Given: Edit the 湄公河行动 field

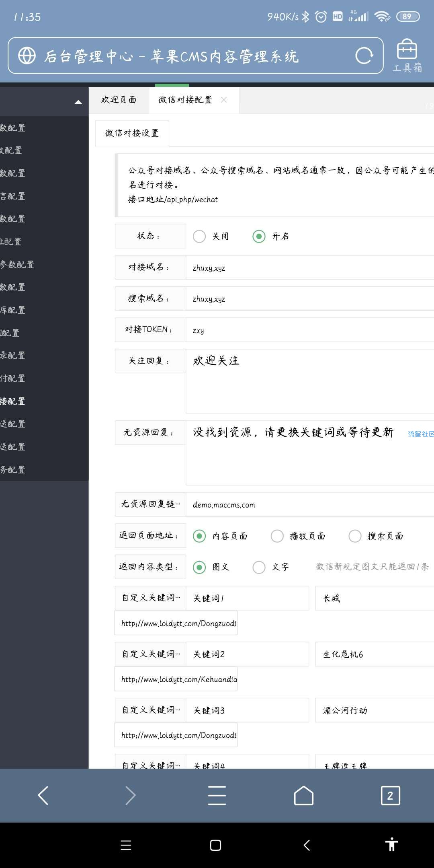Looking at the screenshot, I should coord(375,710).
